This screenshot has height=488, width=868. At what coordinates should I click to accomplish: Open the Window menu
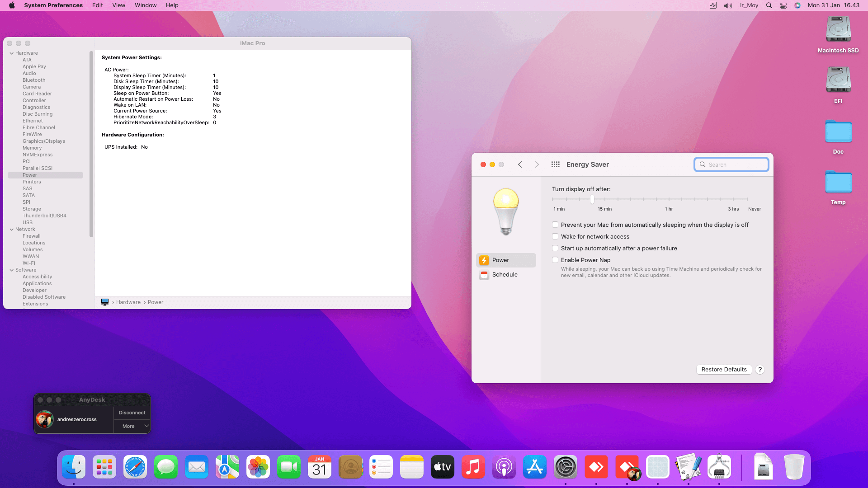pyautogui.click(x=146, y=5)
